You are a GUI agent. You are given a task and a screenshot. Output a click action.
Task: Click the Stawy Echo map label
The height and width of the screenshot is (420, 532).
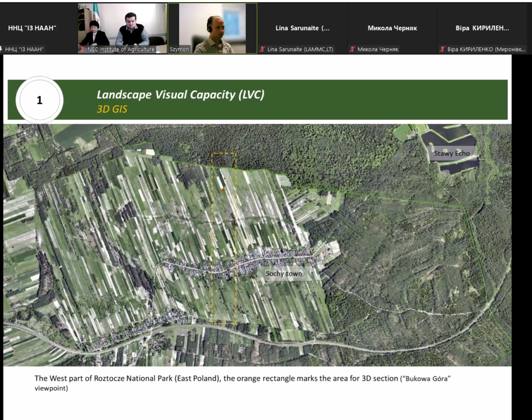click(x=452, y=154)
